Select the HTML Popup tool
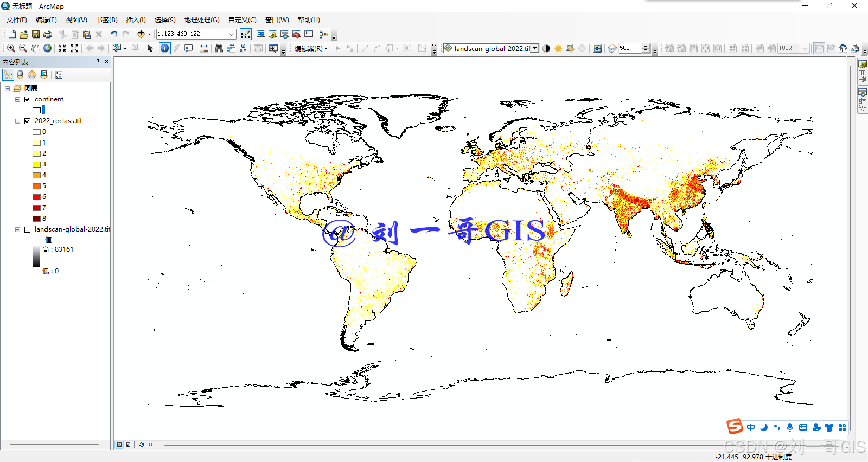Image resolution: width=868 pixels, height=462 pixels. pos(189,48)
